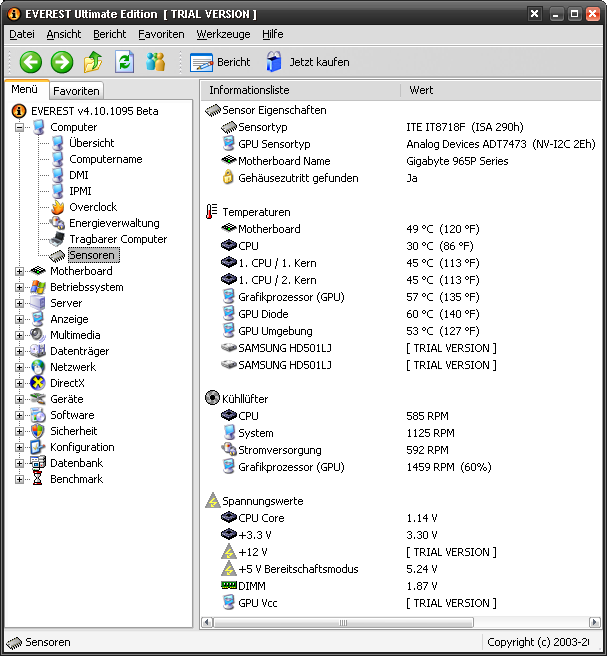The height and width of the screenshot is (656, 607).
Task: Click the Sensoren chip icon in tree
Action: 57,255
